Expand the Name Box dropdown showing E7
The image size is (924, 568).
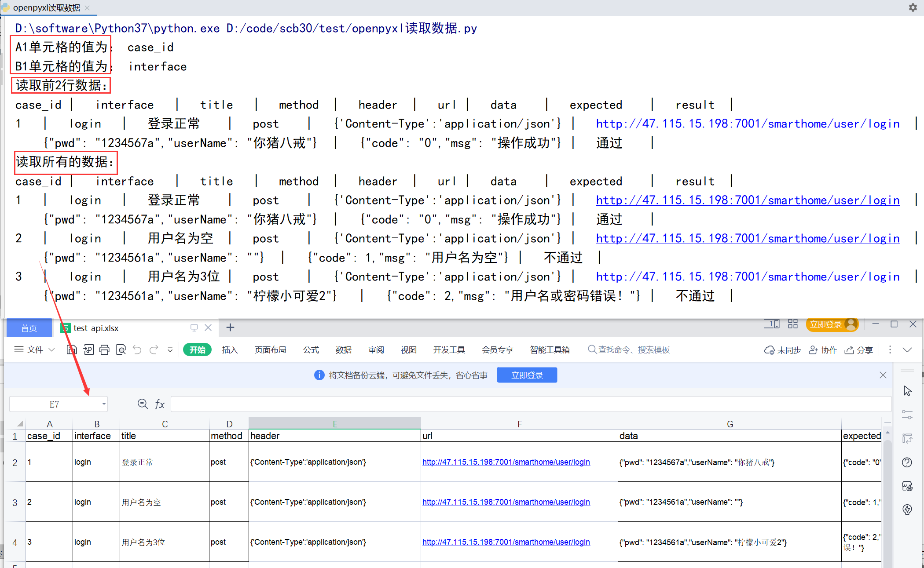coord(104,404)
